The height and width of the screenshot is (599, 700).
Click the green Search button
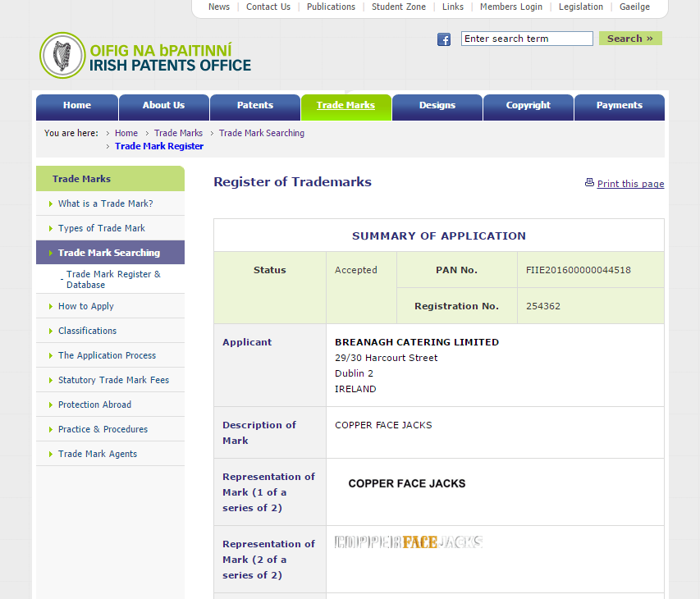(x=630, y=39)
